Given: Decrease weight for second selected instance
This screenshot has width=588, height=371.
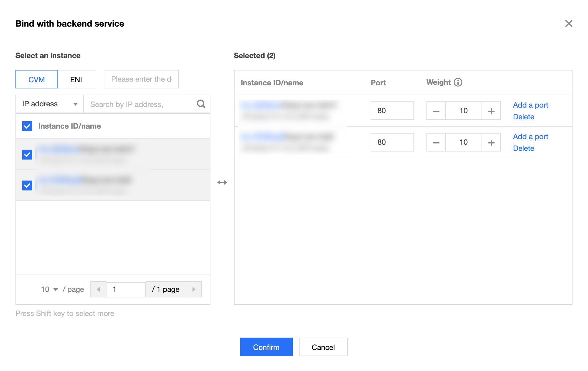Looking at the screenshot, I should pos(436,143).
